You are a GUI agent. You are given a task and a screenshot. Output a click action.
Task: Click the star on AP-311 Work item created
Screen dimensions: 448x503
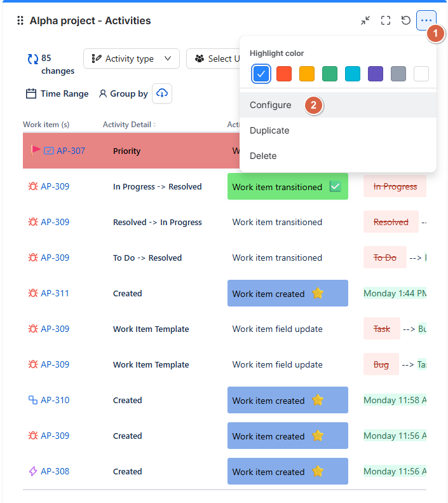(x=318, y=293)
